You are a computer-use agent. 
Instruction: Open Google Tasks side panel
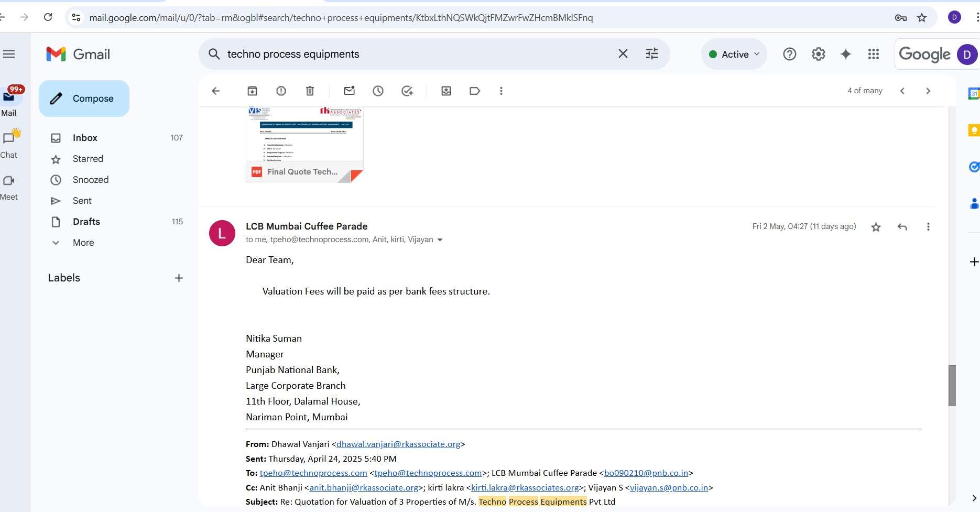point(974,167)
